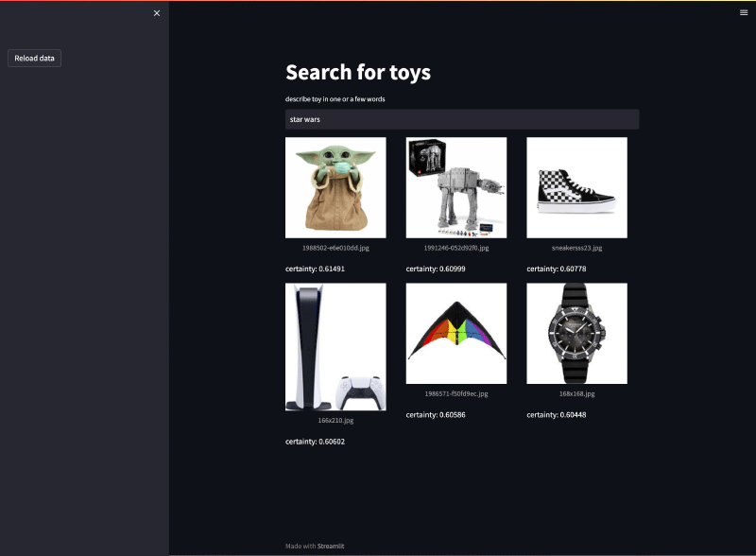Click filename 1986571-f50fd9ec.jpg caption

click(x=456, y=393)
